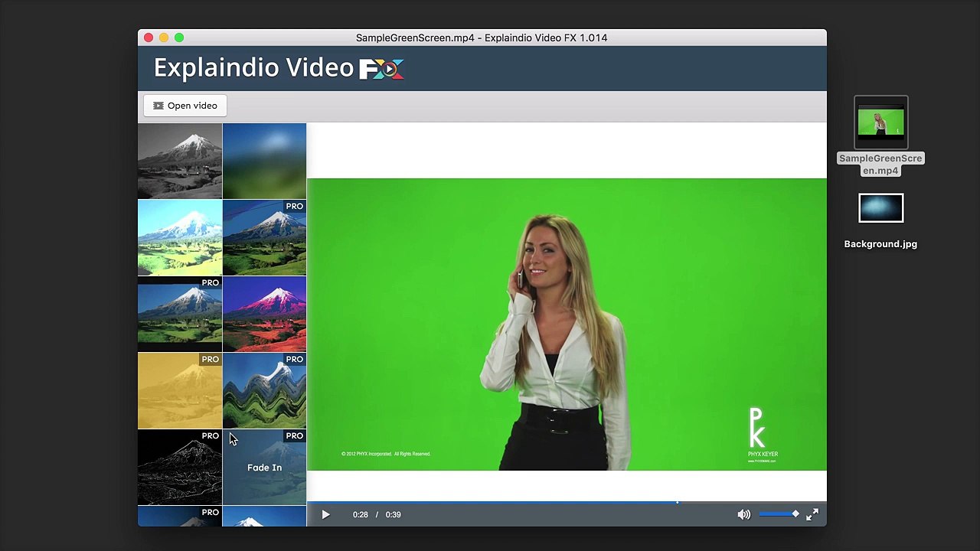The width and height of the screenshot is (980, 551).
Task: Click the 0:39 duration text
Action: pyautogui.click(x=393, y=515)
